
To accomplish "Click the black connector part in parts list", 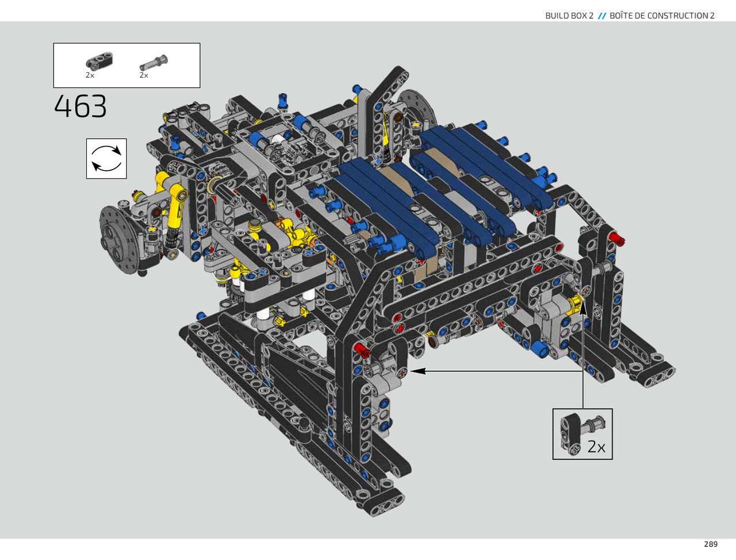I will coord(99,60).
